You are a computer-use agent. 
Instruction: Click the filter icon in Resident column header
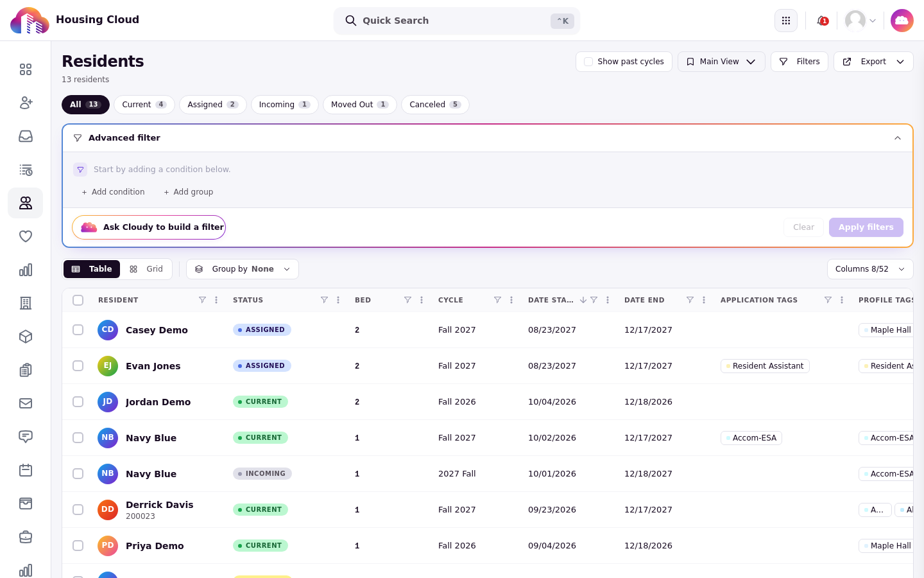(x=202, y=300)
